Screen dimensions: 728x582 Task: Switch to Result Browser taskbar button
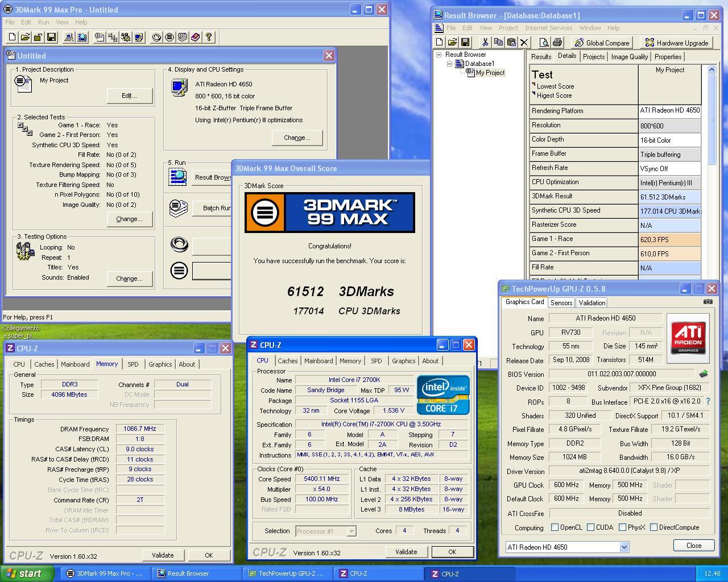[x=197, y=573]
